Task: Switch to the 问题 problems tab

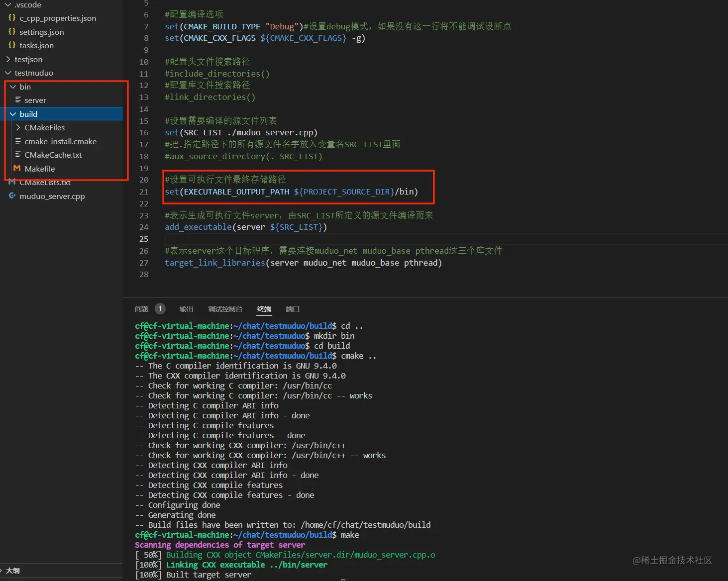Action: click(142, 309)
